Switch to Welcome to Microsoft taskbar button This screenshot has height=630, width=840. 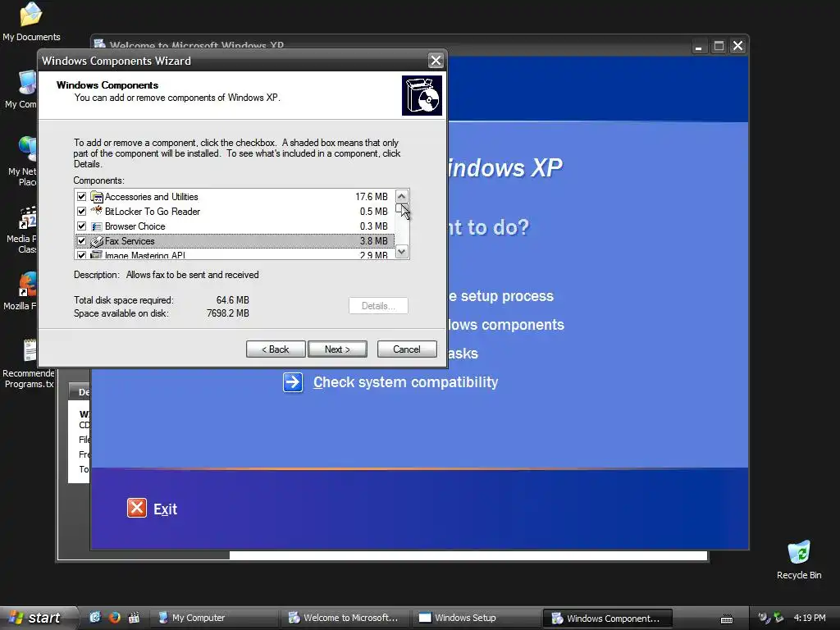click(x=345, y=619)
